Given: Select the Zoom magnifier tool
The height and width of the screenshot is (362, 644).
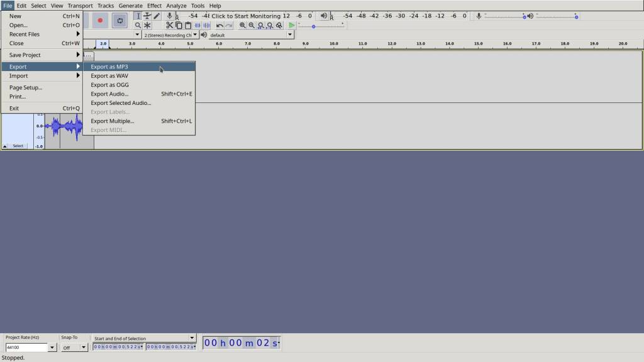Looking at the screenshot, I should click(x=138, y=25).
